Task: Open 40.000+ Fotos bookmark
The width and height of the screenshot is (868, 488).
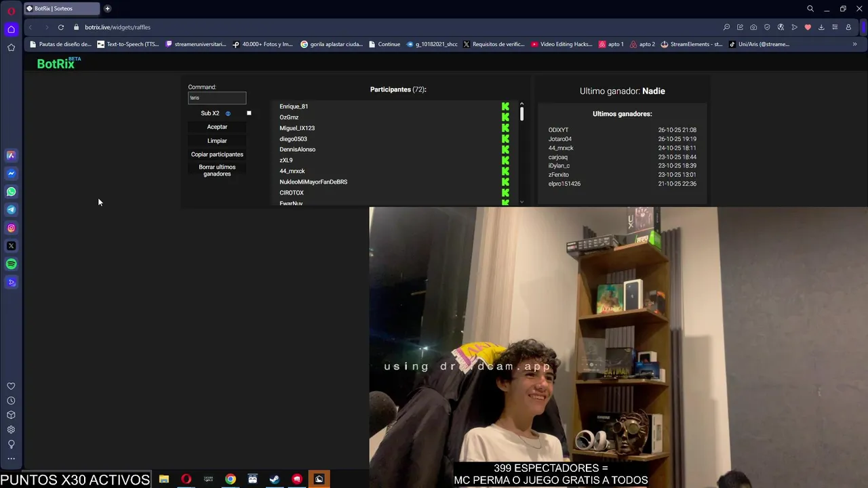Action: point(262,44)
